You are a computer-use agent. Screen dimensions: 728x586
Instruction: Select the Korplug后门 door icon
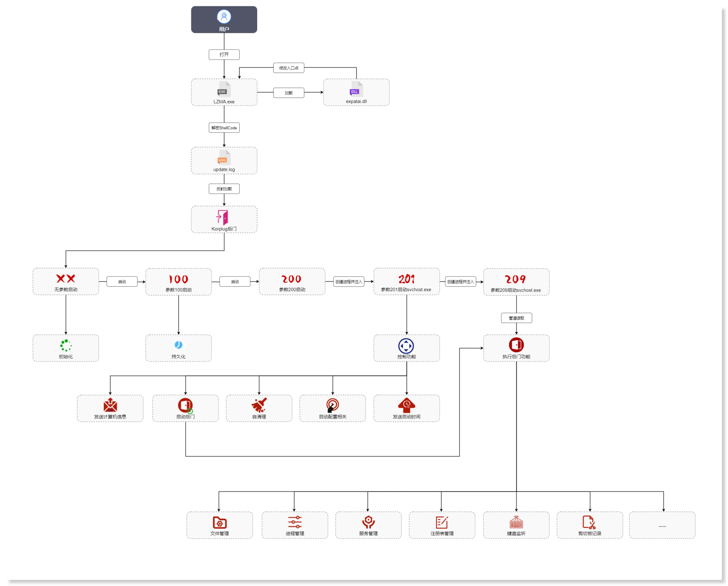[x=223, y=217]
